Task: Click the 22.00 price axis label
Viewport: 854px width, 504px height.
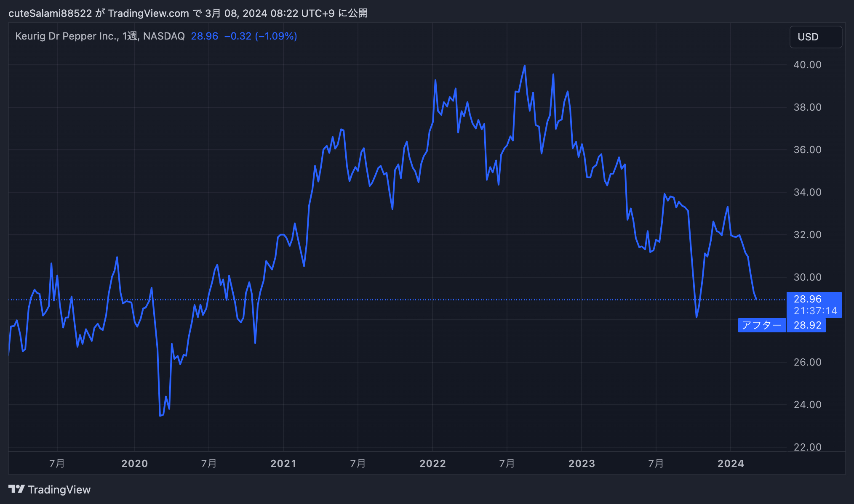Action: point(807,447)
